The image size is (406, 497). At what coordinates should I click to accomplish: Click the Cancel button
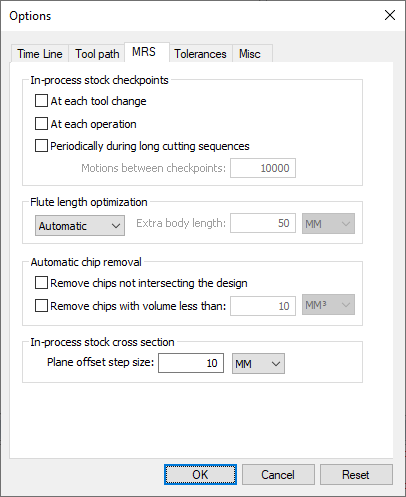tap(278, 474)
